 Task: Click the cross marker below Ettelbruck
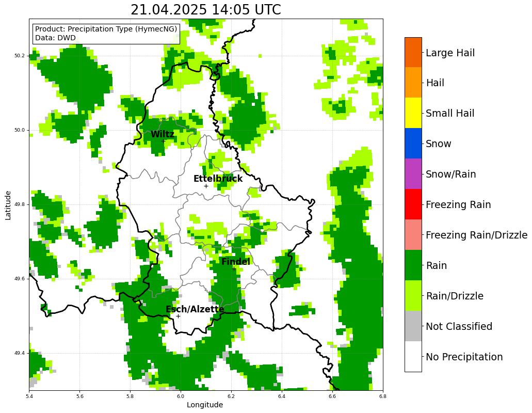[206, 186]
